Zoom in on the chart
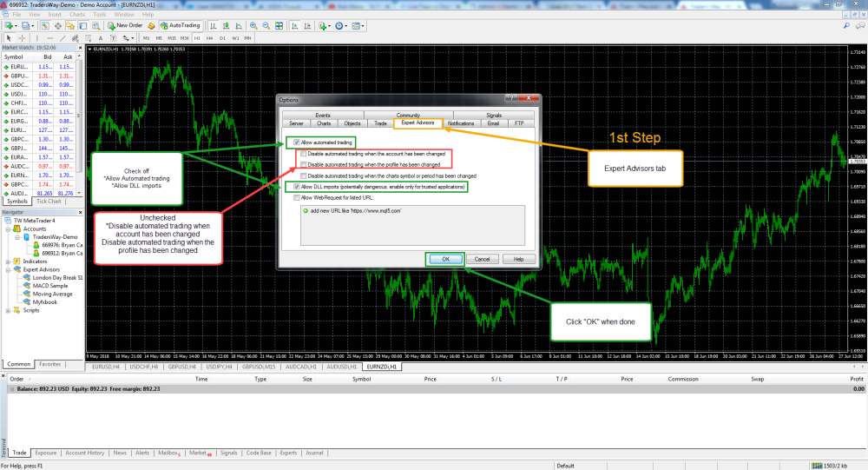 (x=253, y=25)
